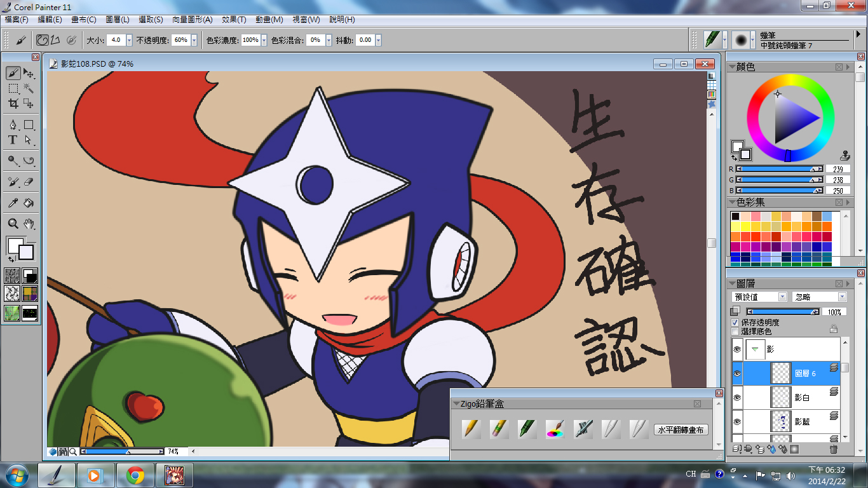Image resolution: width=868 pixels, height=488 pixels.
Task: Open the 圖層(L) menu
Action: 117,20
